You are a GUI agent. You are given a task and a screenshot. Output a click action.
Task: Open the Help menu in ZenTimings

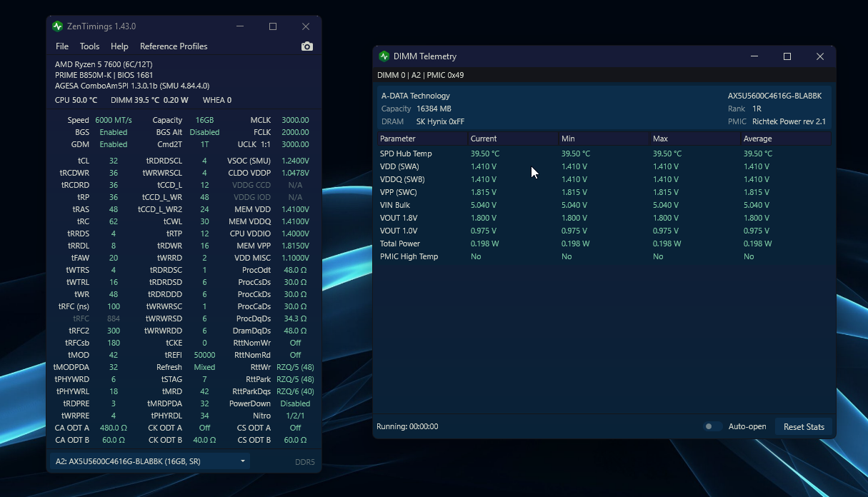[x=119, y=46]
